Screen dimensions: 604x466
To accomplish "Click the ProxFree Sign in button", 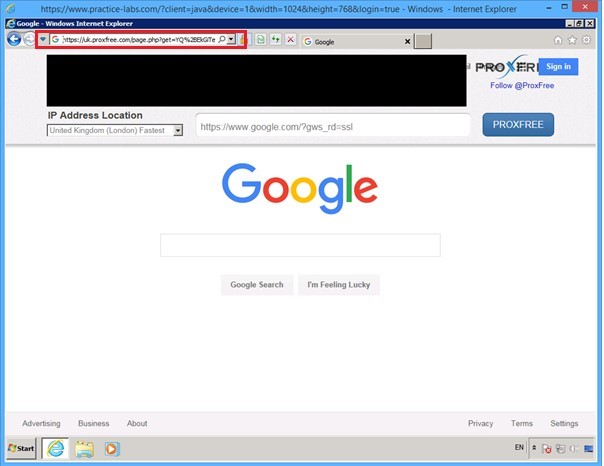I will click(558, 67).
